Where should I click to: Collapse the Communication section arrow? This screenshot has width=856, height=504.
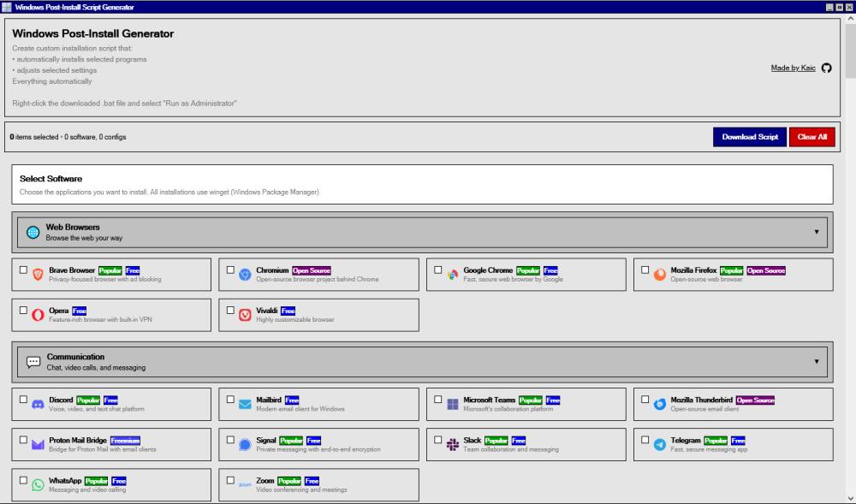pyautogui.click(x=816, y=362)
